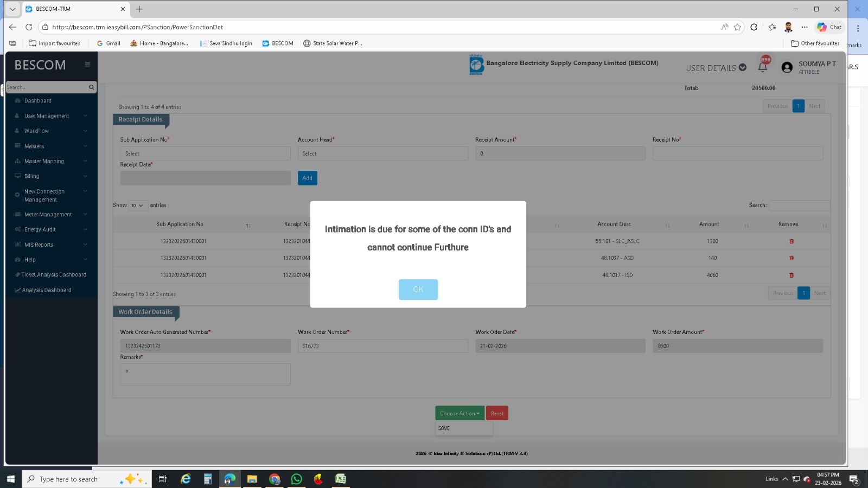Open the browser favourites hub icon
868x488 pixels.
[x=772, y=27]
